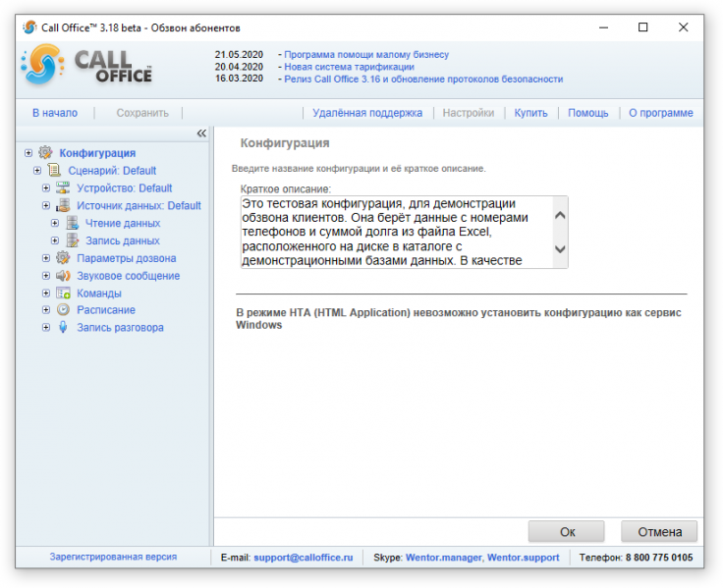Open news link Программа помощи малому бизнесу

point(366,54)
